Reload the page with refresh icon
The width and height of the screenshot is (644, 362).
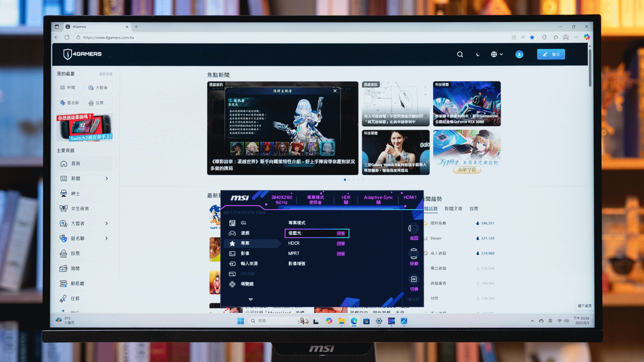click(x=67, y=37)
